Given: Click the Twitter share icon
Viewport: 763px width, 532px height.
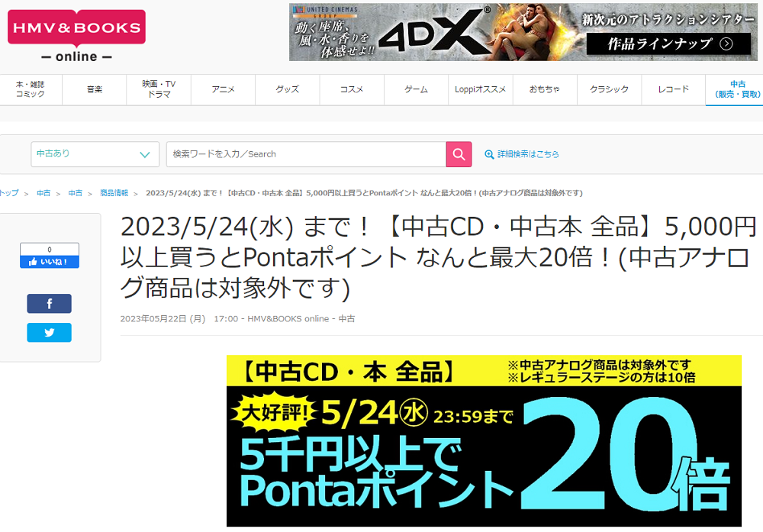Looking at the screenshot, I should (49, 333).
